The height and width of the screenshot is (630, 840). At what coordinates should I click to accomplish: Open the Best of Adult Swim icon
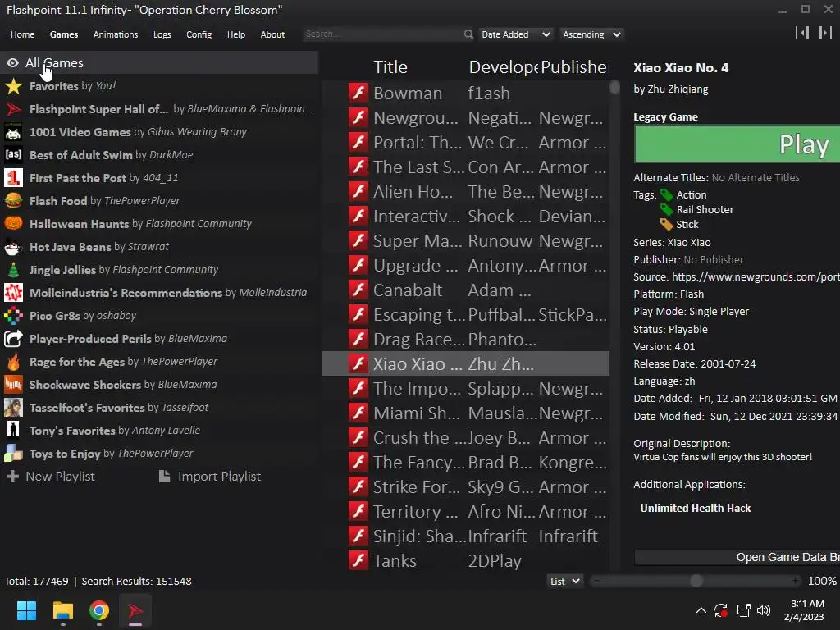click(13, 155)
